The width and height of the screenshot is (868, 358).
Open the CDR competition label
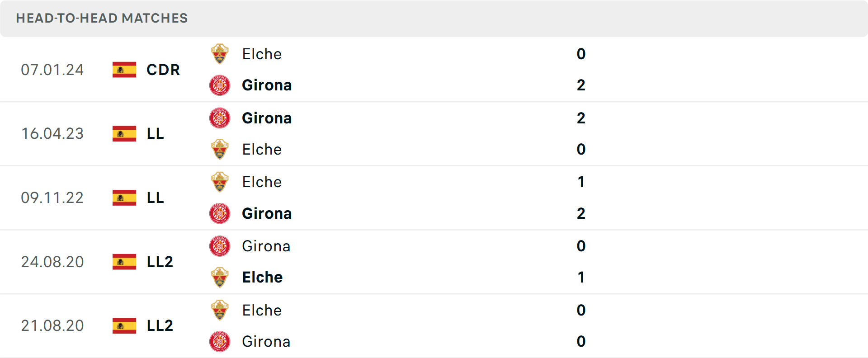(x=163, y=70)
